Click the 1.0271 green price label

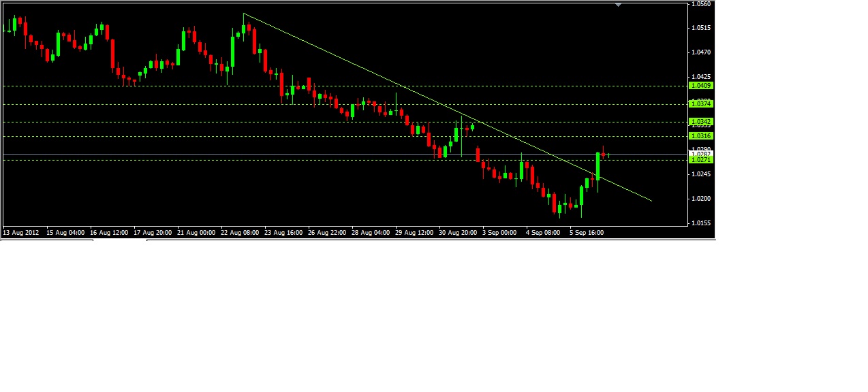701,160
